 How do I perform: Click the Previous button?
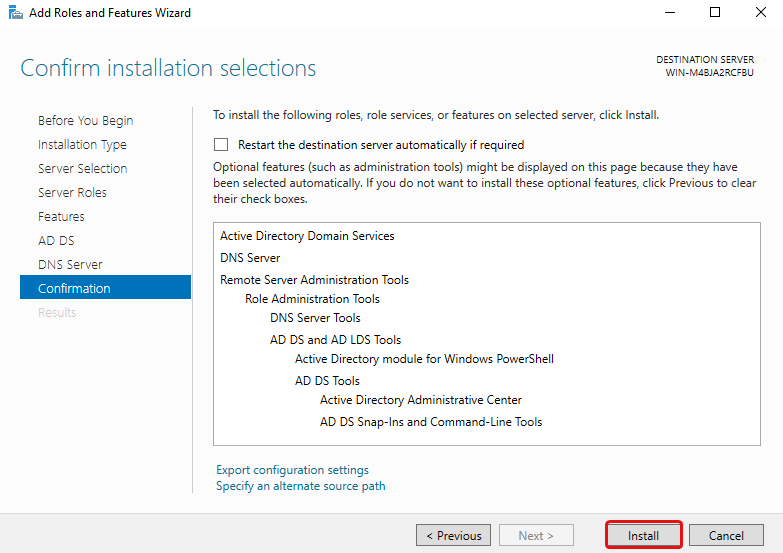[x=453, y=536]
